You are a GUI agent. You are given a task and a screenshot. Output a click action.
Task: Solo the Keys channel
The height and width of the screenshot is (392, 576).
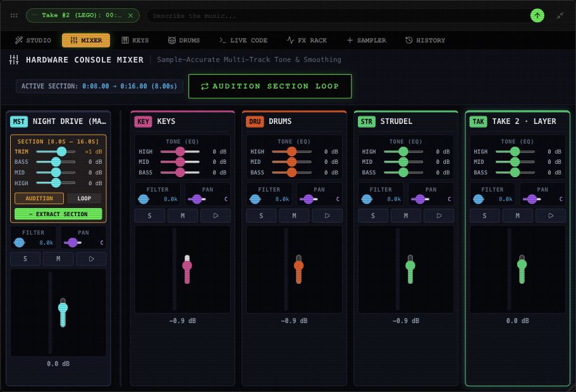click(x=149, y=216)
